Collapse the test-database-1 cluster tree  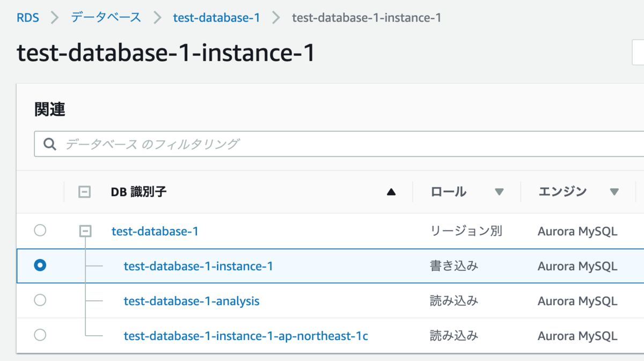(85, 231)
